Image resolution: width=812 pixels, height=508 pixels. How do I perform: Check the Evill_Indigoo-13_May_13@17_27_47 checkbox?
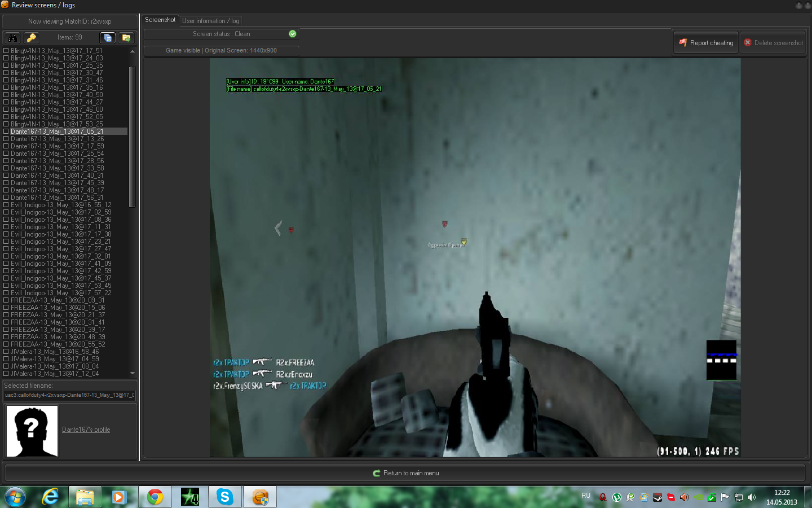click(x=6, y=249)
